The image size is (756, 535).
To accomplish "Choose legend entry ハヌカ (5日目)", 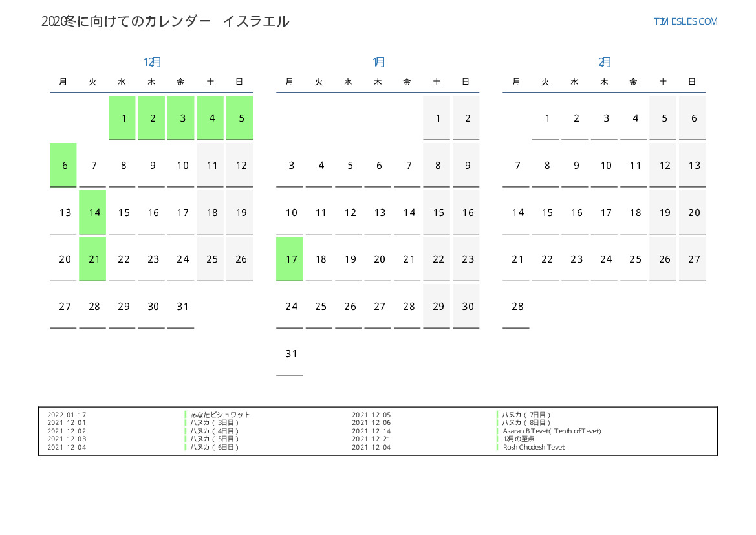I will pos(215,439).
